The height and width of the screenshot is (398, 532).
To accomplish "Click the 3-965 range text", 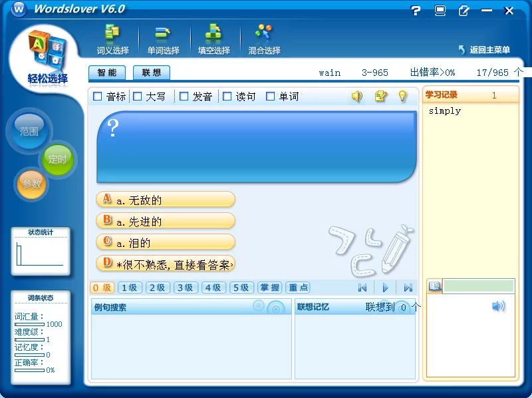I will pyautogui.click(x=375, y=73).
